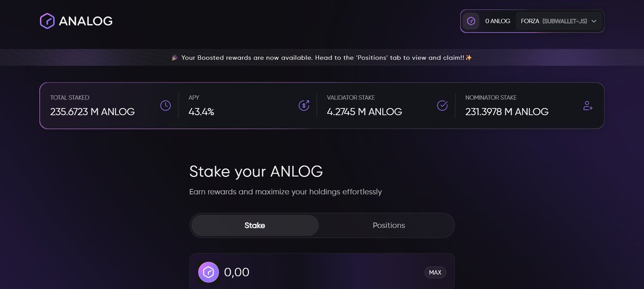Viewport: 644px width, 289px height.
Task: Switch to the Positions tab
Action: (x=389, y=225)
